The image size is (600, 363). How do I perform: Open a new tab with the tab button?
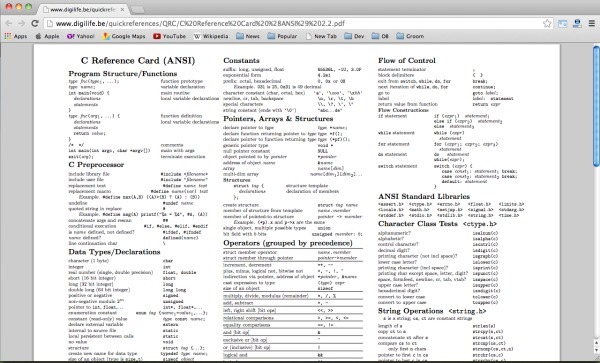click(137, 10)
